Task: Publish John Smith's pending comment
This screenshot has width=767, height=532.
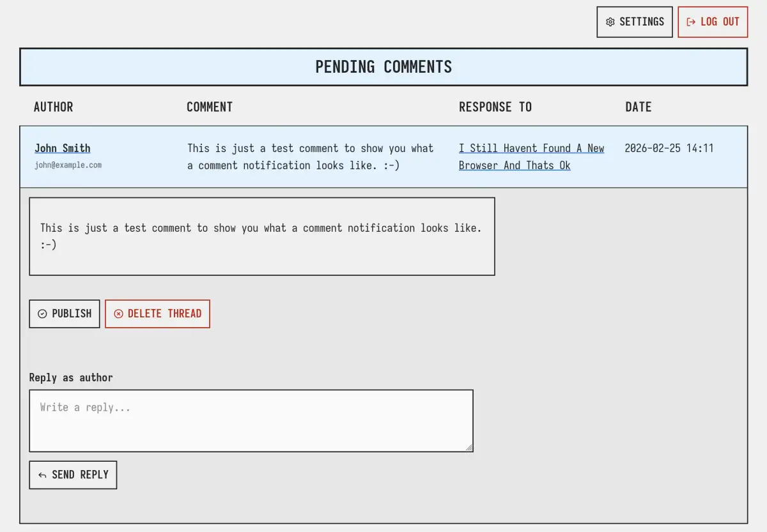Action: click(x=64, y=314)
